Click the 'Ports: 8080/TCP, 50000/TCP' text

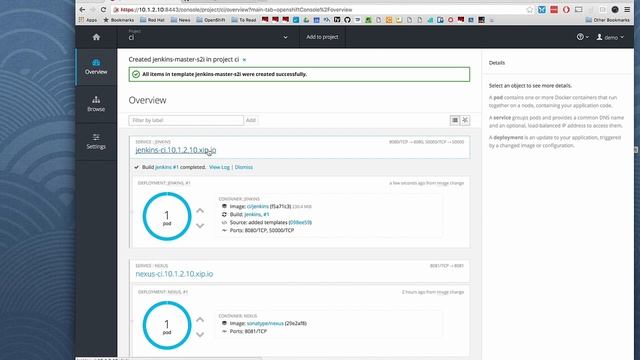[262, 230]
